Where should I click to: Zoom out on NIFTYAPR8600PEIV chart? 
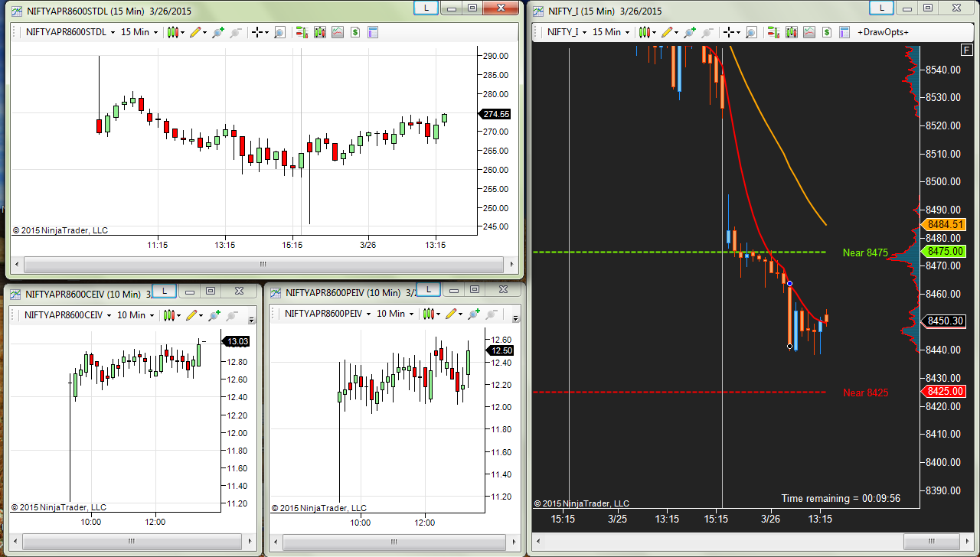pos(492,314)
